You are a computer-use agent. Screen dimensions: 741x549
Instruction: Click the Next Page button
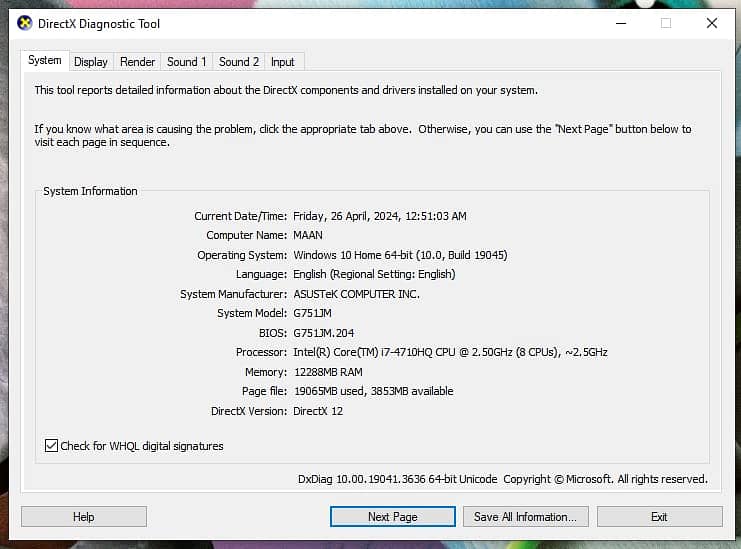392,517
